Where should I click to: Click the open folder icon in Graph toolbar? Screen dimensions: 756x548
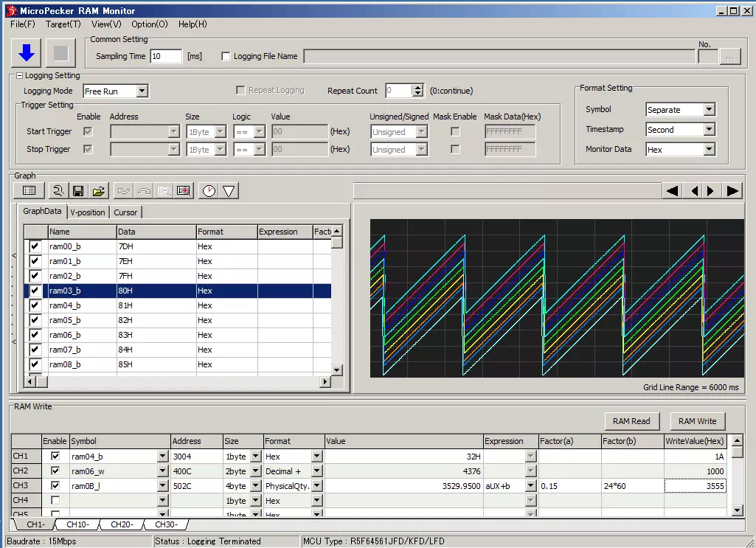point(97,191)
